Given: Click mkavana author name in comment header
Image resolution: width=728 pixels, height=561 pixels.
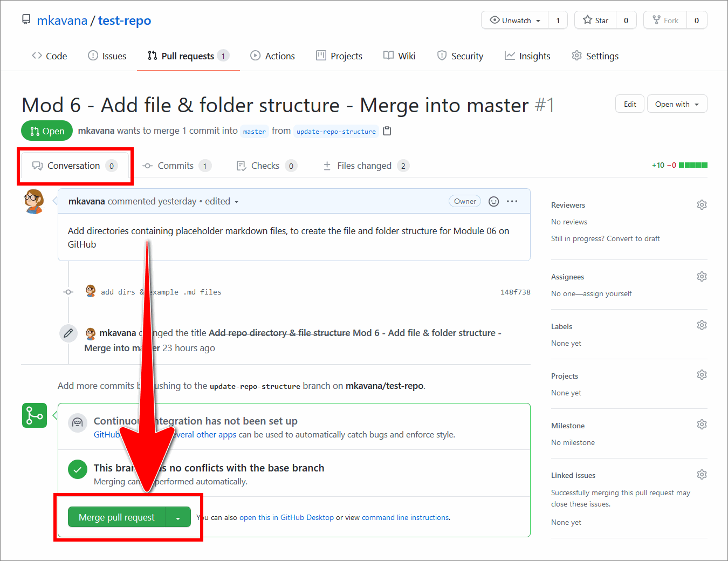Looking at the screenshot, I should [x=87, y=201].
